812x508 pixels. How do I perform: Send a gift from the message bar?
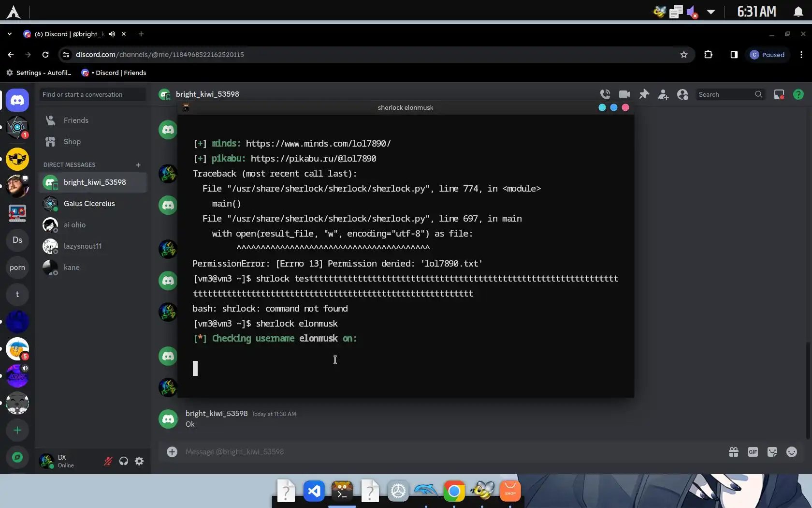tap(734, 452)
